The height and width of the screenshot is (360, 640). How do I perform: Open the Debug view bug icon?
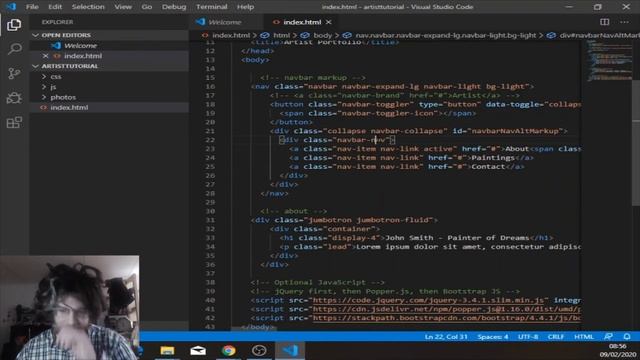14,98
